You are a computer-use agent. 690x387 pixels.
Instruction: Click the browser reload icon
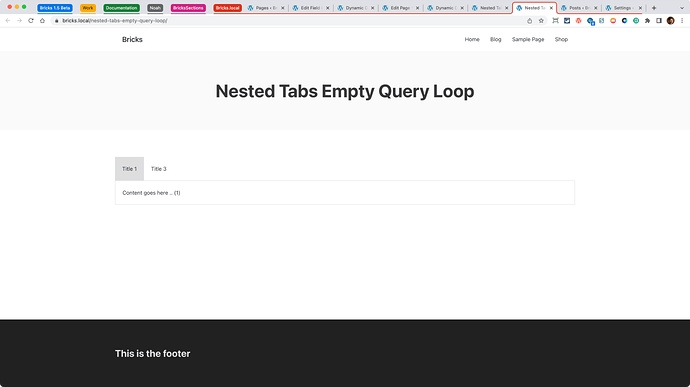click(x=31, y=21)
